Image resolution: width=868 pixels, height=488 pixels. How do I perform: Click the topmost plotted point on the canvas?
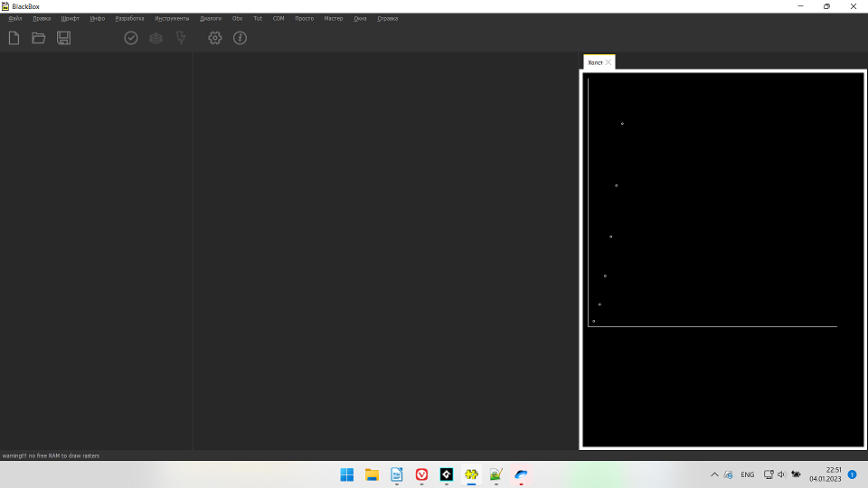tap(622, 124)
